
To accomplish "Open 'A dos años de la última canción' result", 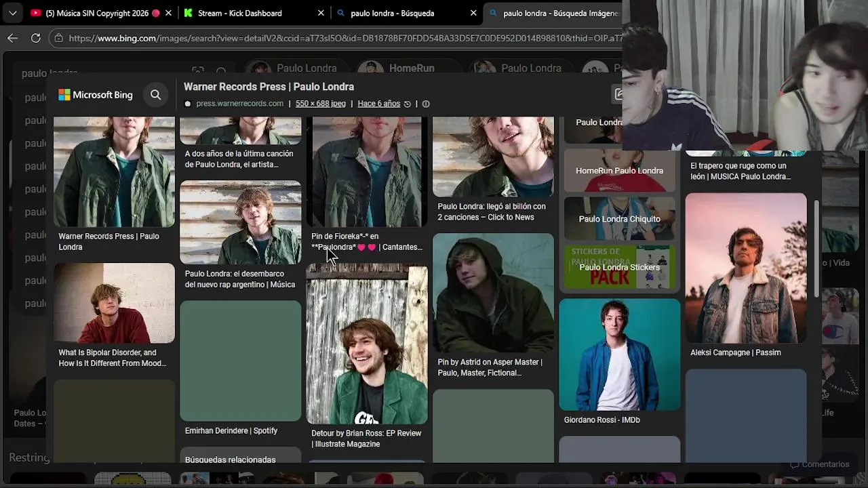I will coord(239,159).
